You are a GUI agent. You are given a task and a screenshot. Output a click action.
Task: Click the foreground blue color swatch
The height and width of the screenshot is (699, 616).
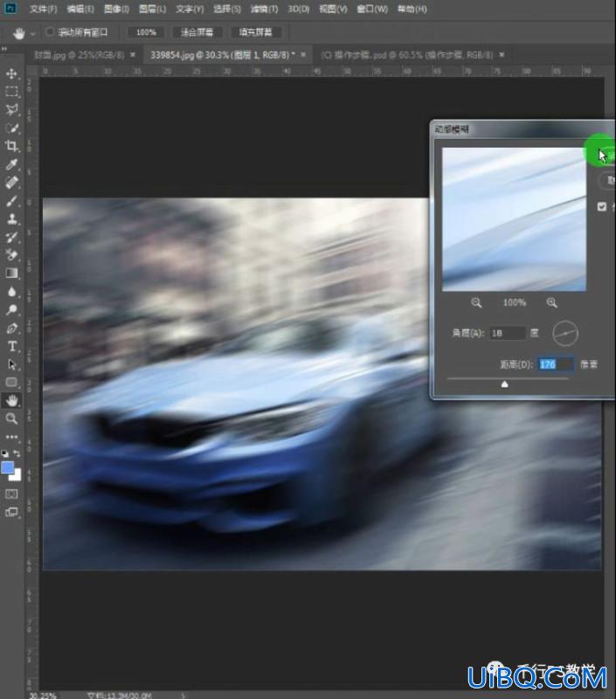click(x=8, y=468)
